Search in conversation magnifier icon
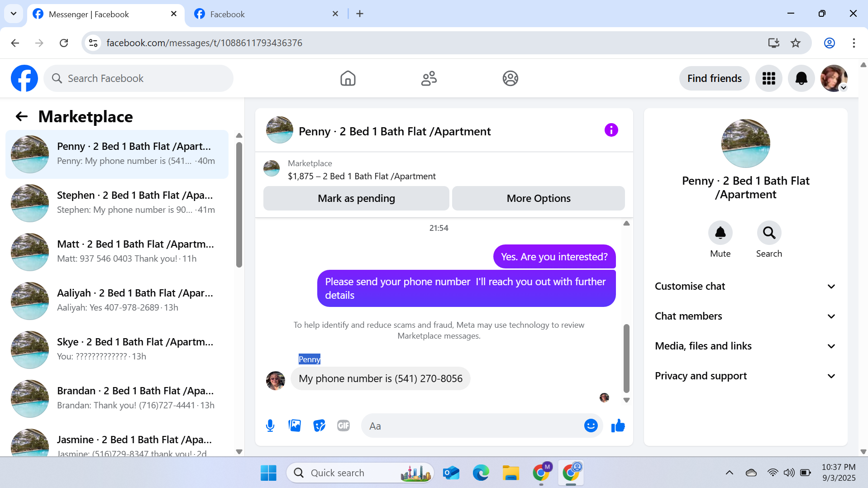The image size is (868, 488). click(769, 233)
